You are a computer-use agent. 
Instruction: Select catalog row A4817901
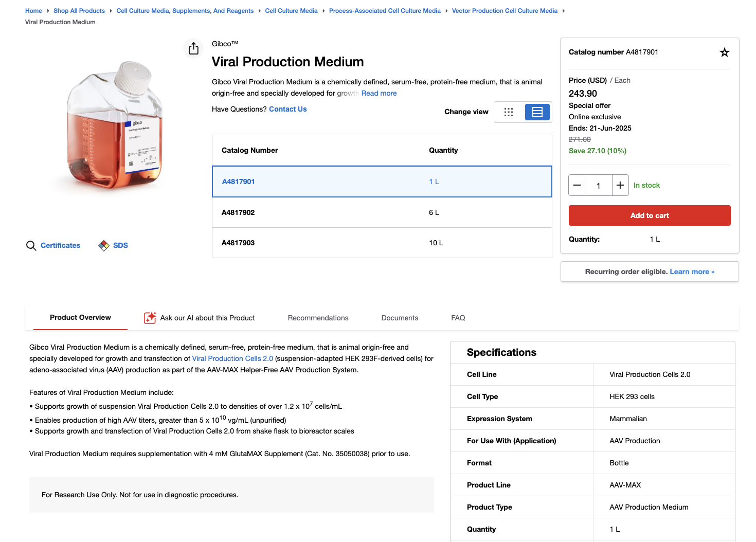coord(382,182)
